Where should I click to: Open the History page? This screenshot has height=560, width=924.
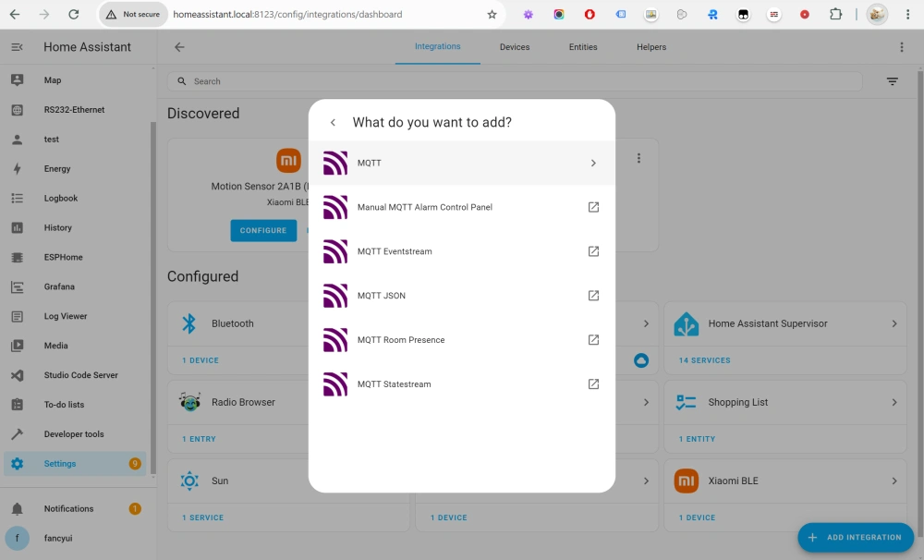click(x=76, y=227)
